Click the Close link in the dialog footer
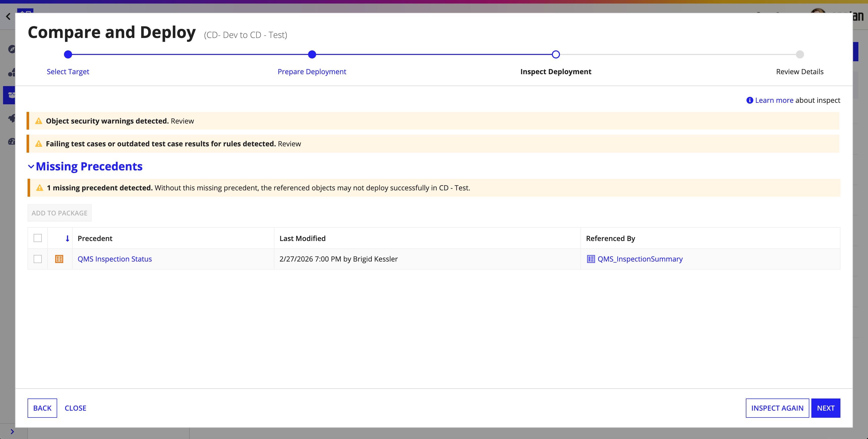 [75, 408]
